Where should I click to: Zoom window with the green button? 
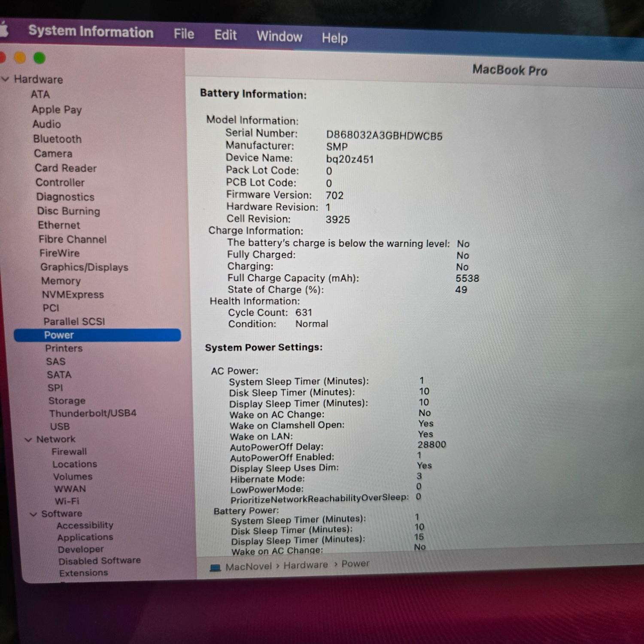[x=39, y=58]
